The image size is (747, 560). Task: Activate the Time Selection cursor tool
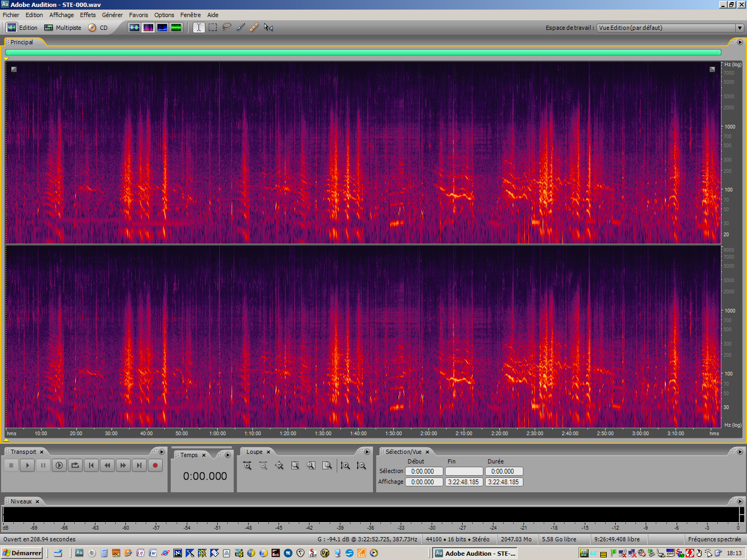point(199,27)
